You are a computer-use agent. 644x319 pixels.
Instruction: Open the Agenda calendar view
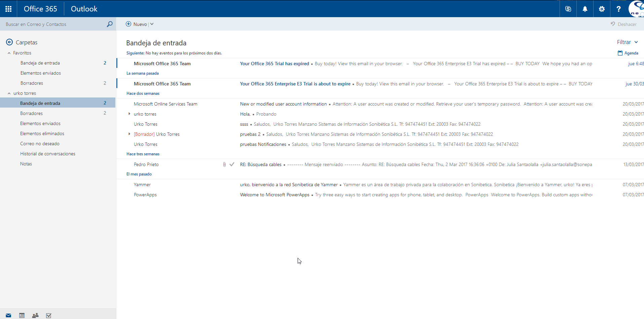coord(628,53)
